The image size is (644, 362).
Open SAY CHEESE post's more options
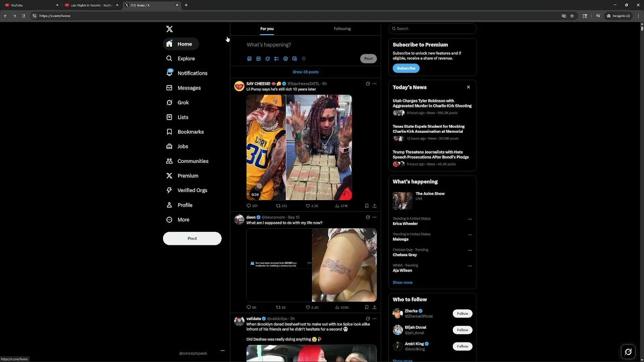point(374,83)
